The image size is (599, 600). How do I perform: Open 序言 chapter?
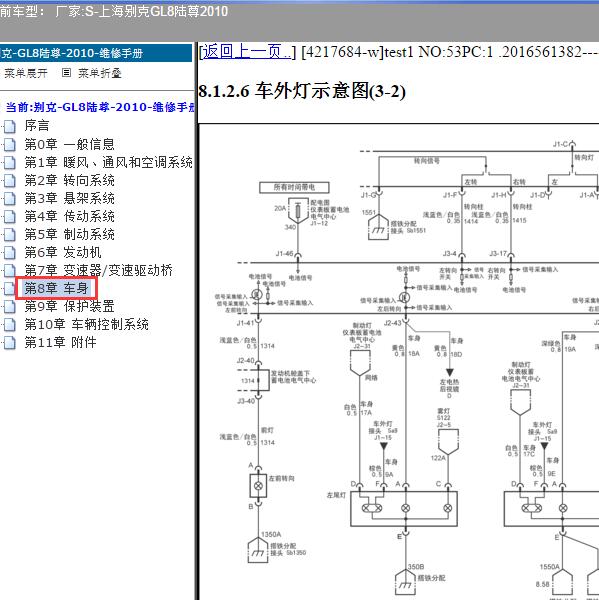pos(37,126)
